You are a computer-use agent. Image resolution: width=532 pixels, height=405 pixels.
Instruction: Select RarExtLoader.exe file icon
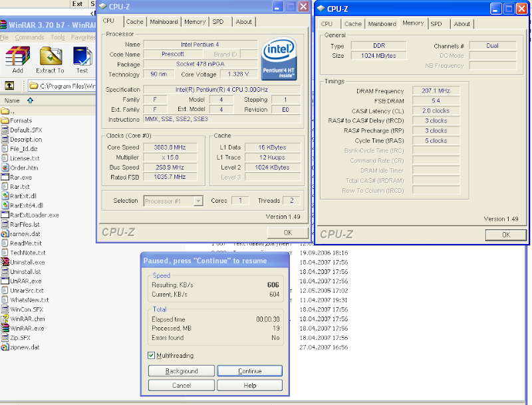point(5,215)
